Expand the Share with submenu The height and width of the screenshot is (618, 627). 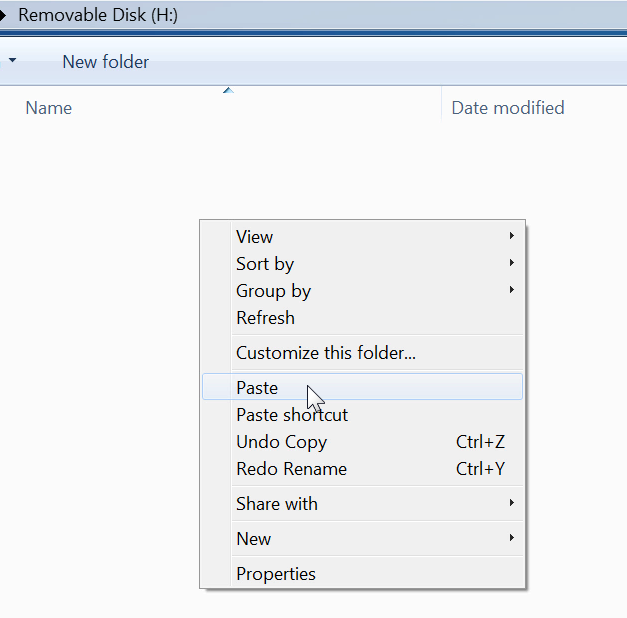tap(362, 504)
